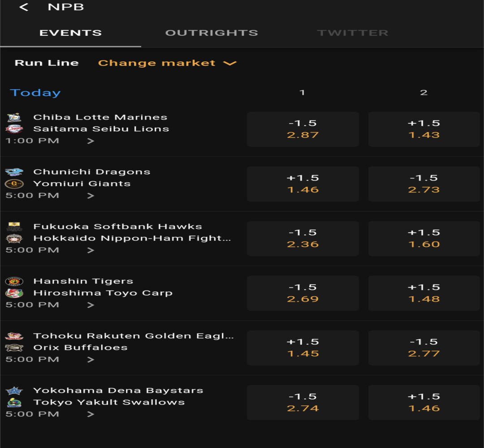484x448 pixels.
Task: Bet Tokyo Yakult Swallows +1.5 at 1.46
Action: [424, 402]
